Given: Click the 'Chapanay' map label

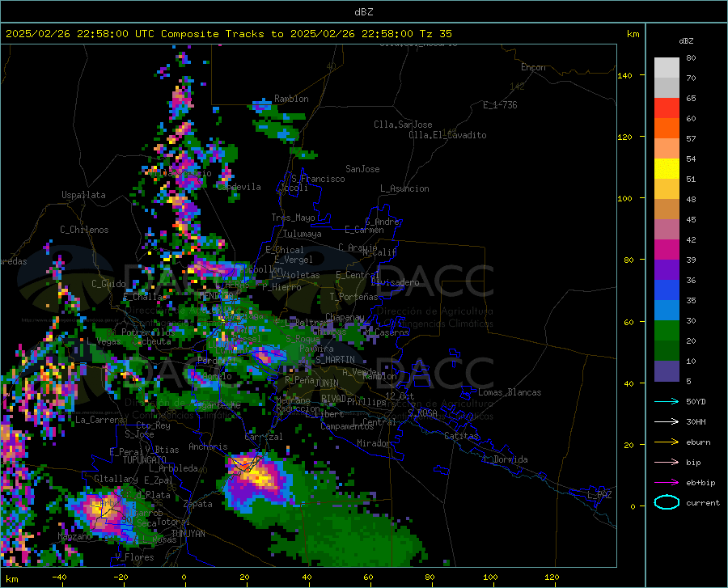Looking at the screenshot, I should click(345, 317).
